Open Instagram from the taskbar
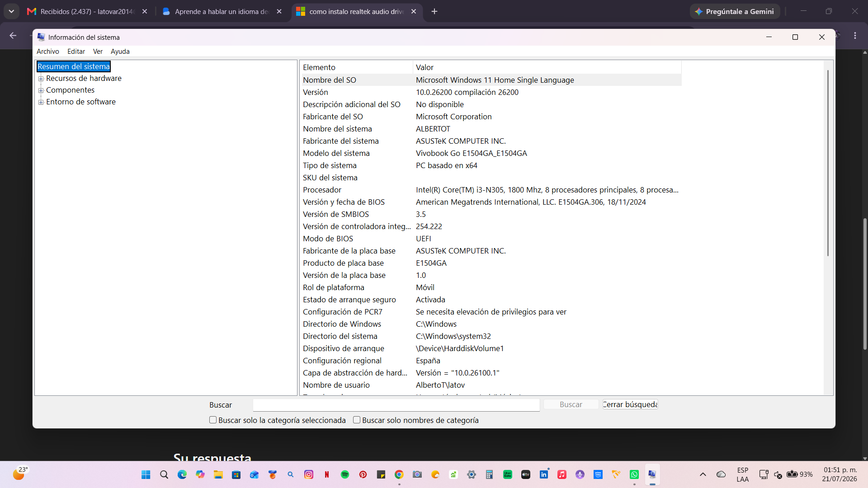 [x=309, y=474]
